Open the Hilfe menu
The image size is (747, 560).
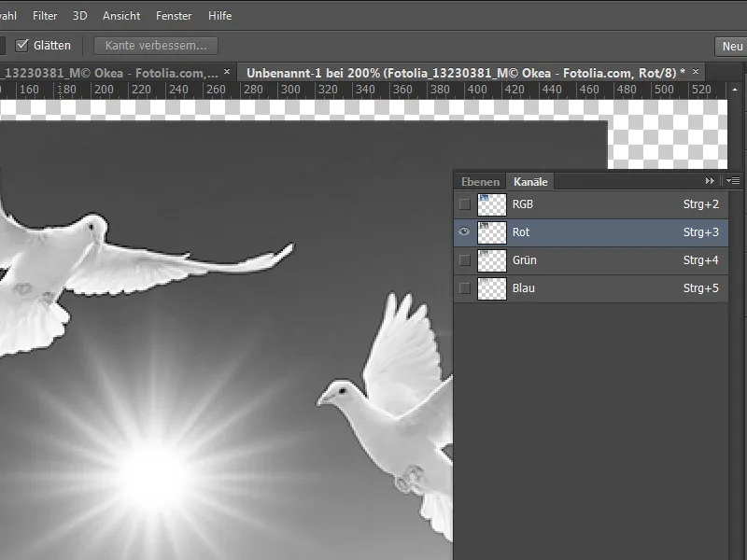tap(220, 16)
